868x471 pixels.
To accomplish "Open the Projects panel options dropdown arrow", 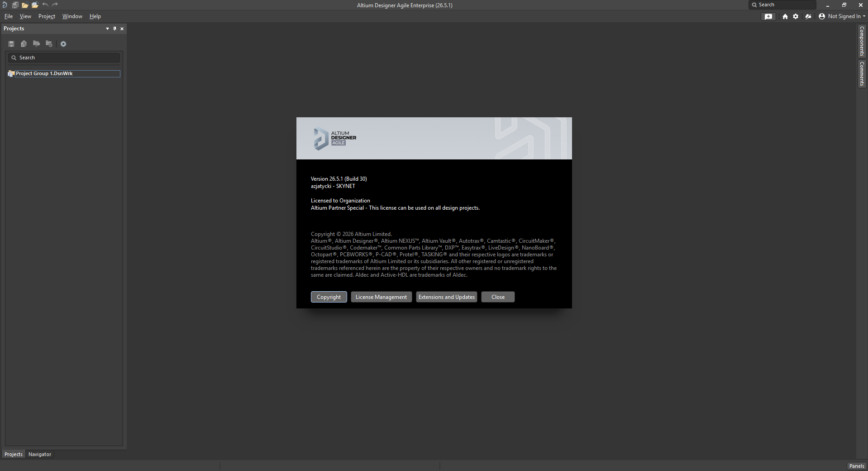I will [x=107, y=29].
